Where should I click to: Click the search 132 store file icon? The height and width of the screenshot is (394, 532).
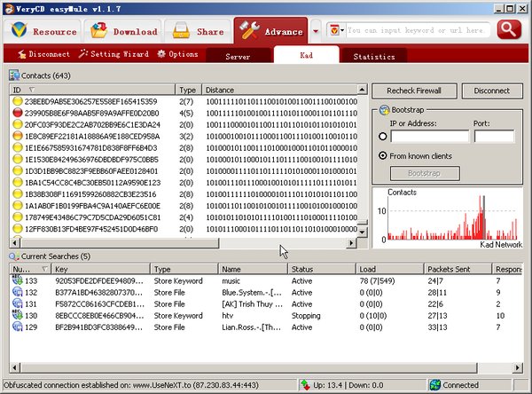18,292
